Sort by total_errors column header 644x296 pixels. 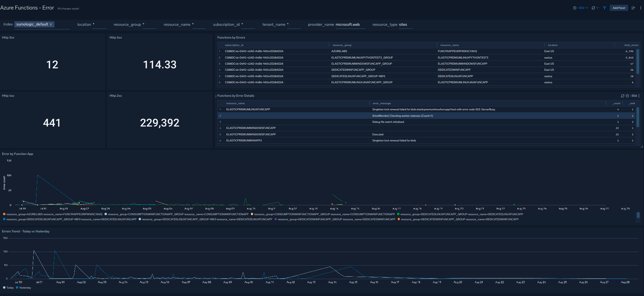631,45
